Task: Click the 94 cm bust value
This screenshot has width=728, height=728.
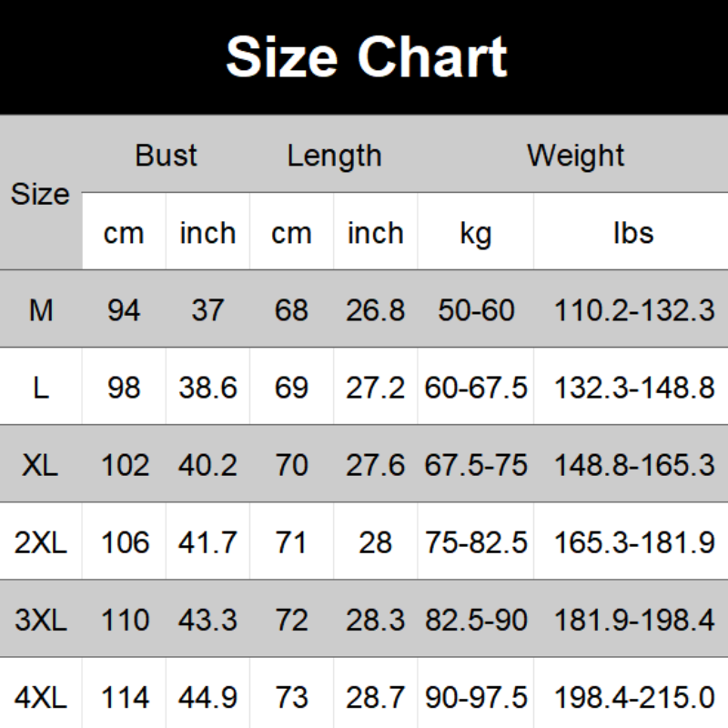Action: click(x=124, y=310)
